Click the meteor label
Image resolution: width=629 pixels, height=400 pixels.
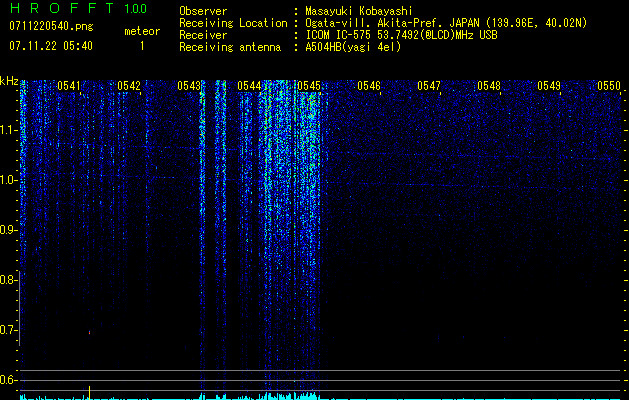click(142, 31)
